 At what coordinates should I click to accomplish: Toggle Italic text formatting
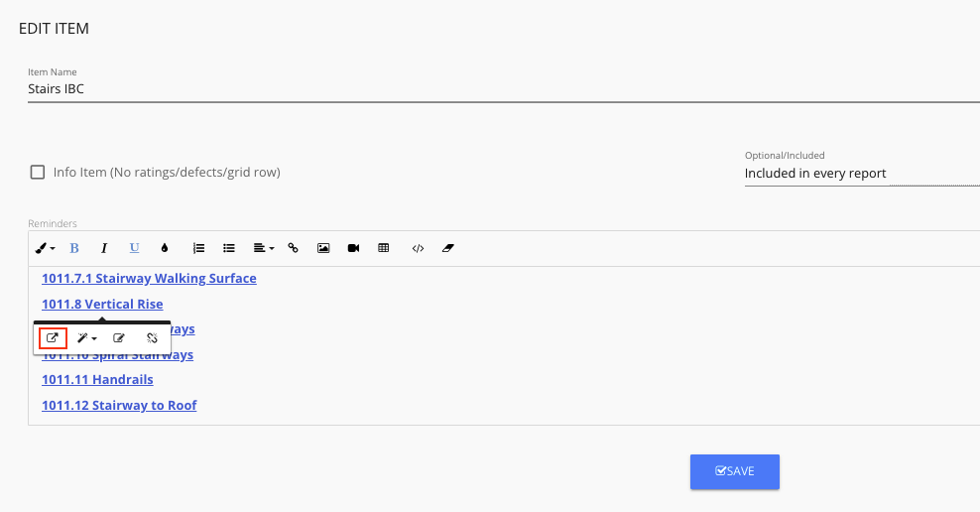(x=104, y=248)
